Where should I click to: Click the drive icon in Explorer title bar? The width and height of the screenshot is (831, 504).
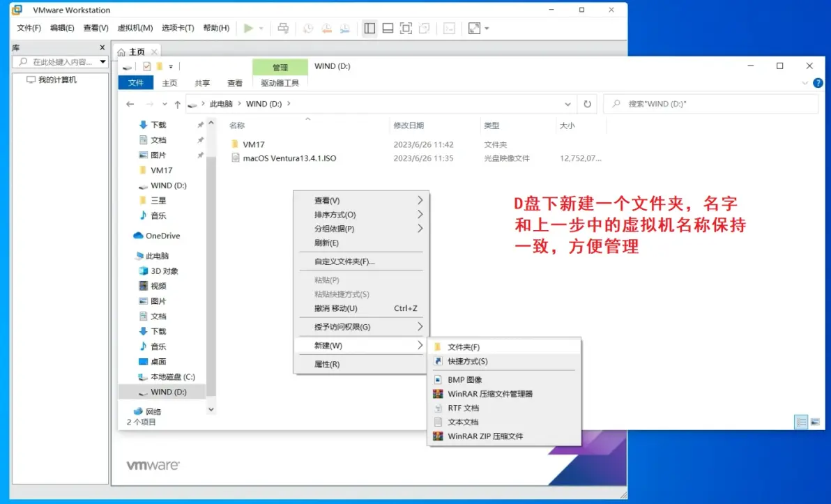pyautogui.click(x=127, y=66)
